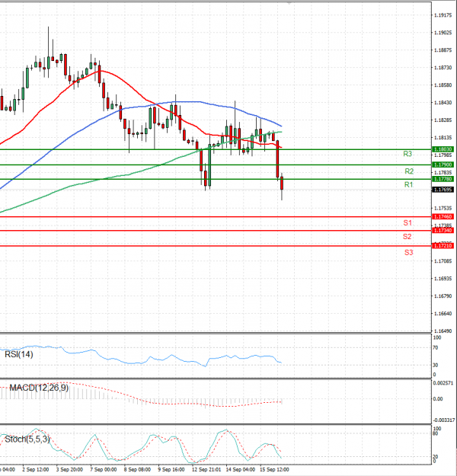The height and width of the screenshot is (476, 457).
Task: Select the 1.17780 green price tag
Action: coord(443,179)
